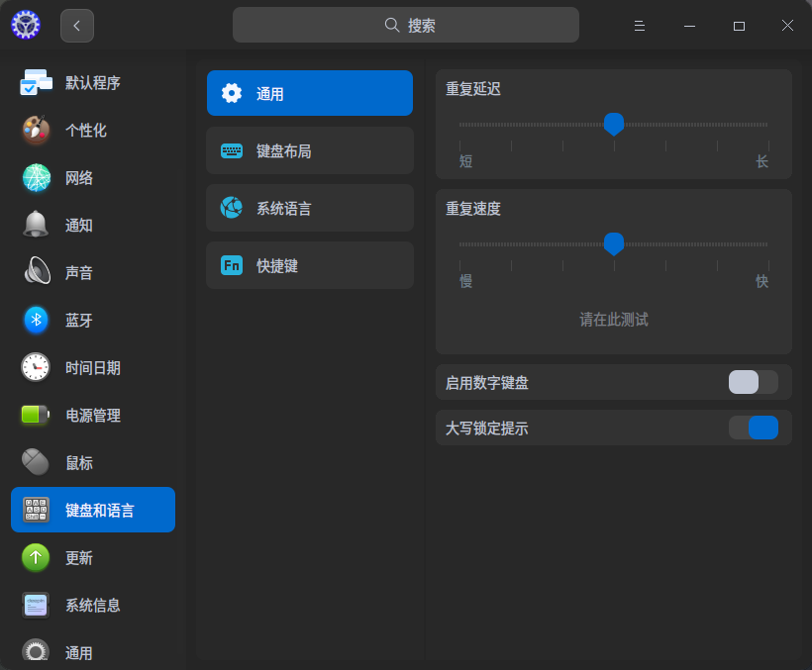This screenshot has width=812, height=670.
Task: Select the Sound (声音) speaker icon
Action: coord(37,272)
